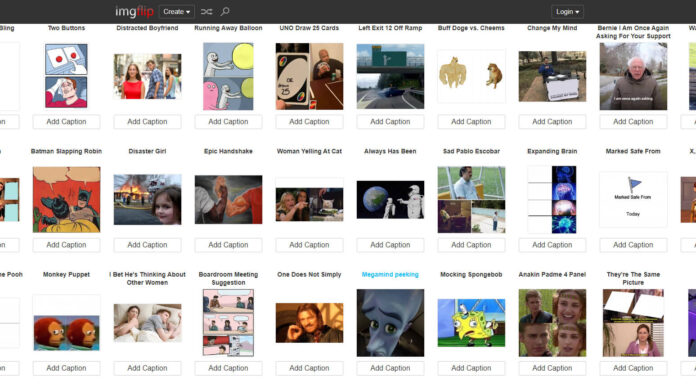Open the Distracted Boyfriend title link
The width and height of the screenshot is (696, 385).
pos(147,28)
